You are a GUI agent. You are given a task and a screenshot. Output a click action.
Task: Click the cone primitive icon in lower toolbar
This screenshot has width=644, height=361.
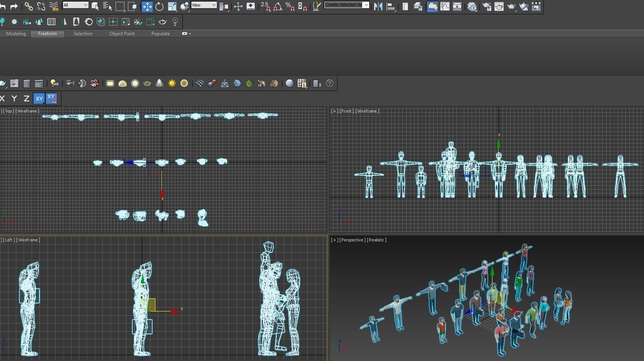tap(160, 83)
